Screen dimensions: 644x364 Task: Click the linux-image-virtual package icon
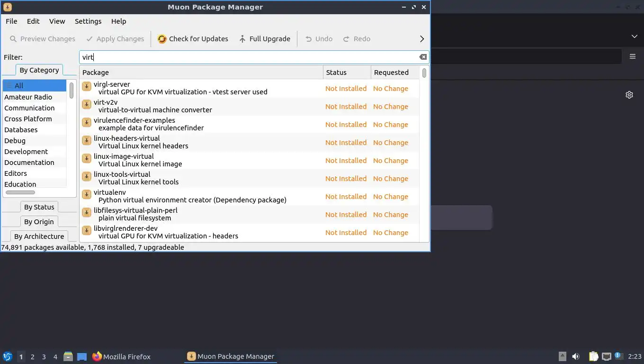(x=87, y=158)
